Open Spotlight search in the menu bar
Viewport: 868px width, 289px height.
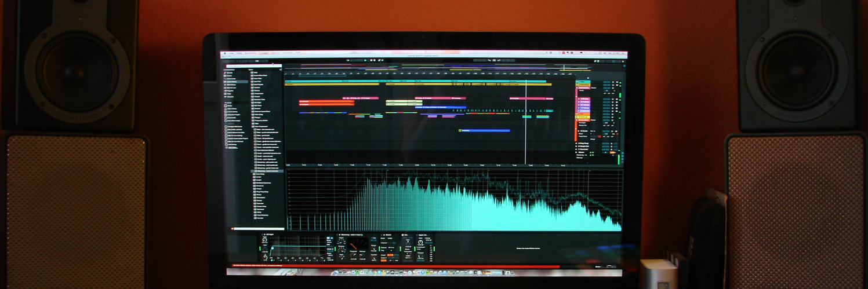[623, 53]
